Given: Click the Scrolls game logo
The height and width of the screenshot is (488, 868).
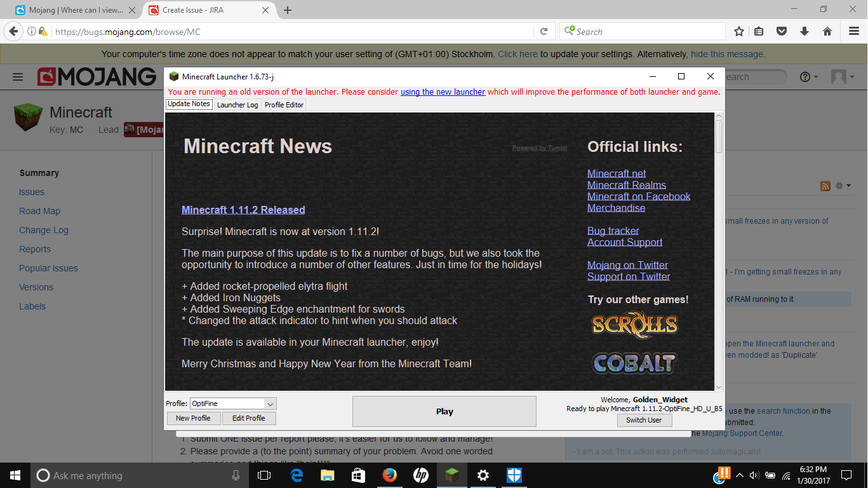Looking at the screenshot, I should pos(635,325).
